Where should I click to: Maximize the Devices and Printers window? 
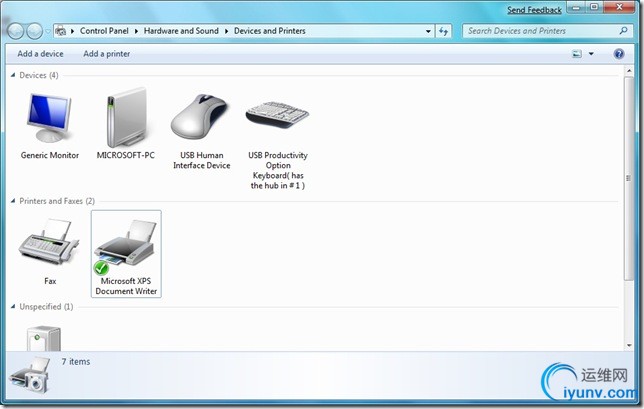(594, 7)
